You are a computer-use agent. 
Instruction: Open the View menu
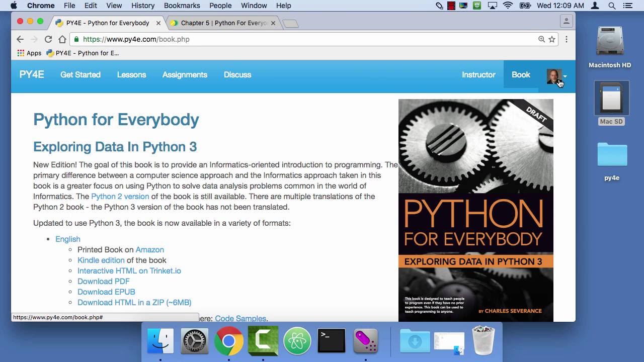pyautogui.click(x=114, y=6)
